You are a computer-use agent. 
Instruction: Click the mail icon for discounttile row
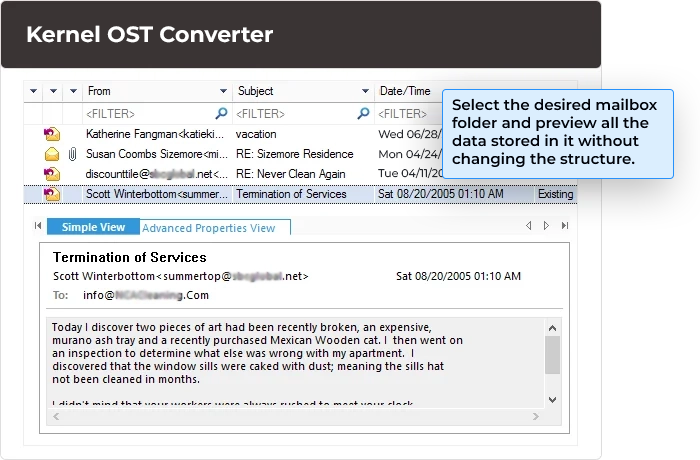pyautogui.click(x=52, y=174)
